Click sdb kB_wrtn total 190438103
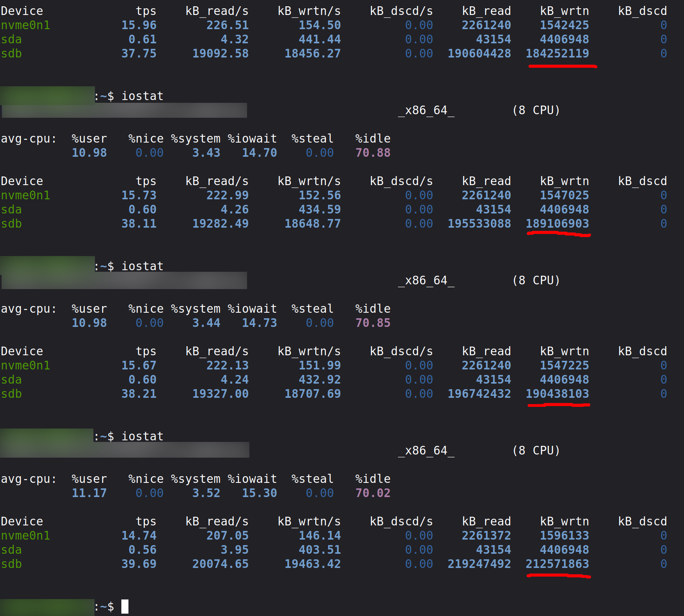This screenshot has width=684, height=616. point(557,394)
